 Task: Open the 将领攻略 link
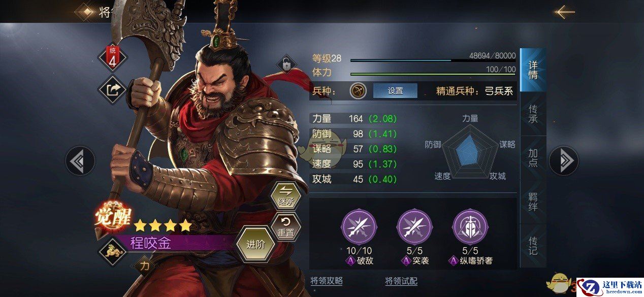click(x=327, y=281)
